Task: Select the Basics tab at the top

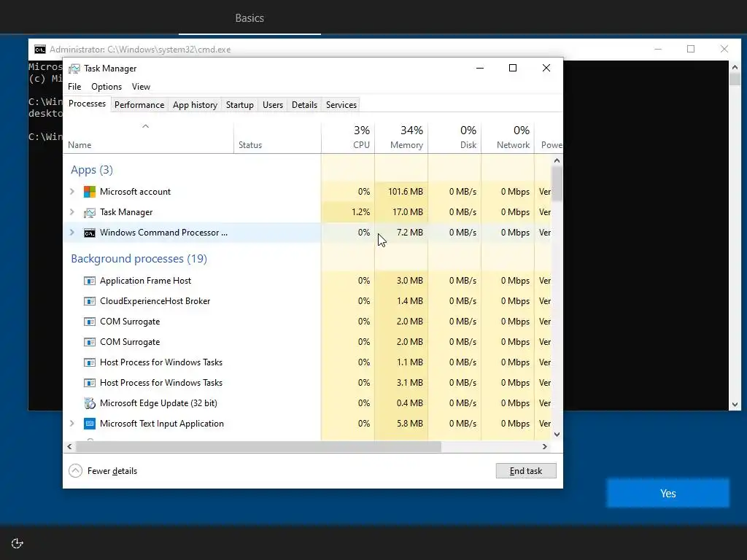Action: coord(249,18)
